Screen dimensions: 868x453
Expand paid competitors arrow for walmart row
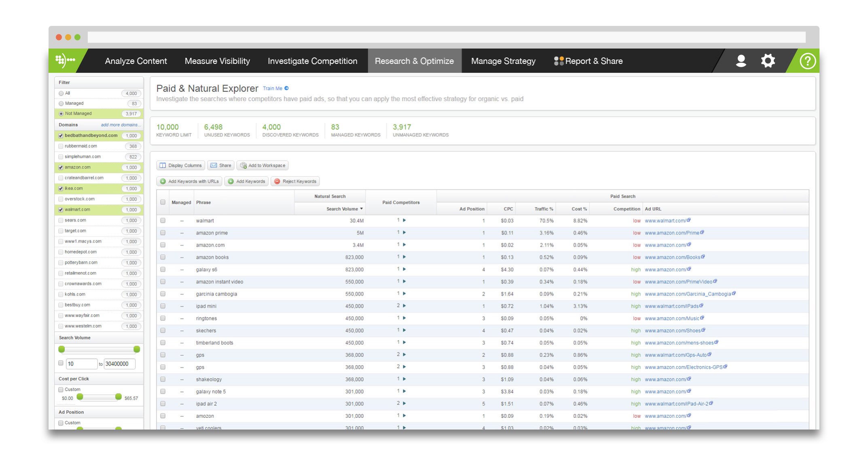click(404, 220)
